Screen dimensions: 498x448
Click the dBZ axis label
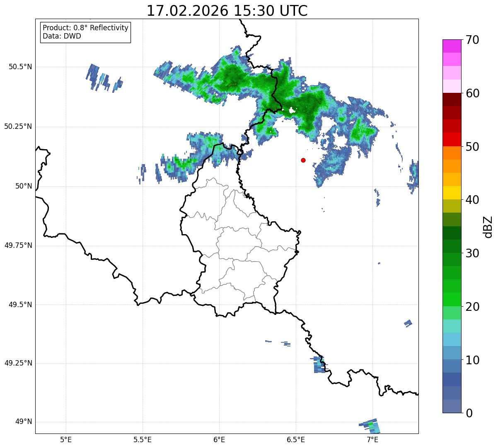488,227
